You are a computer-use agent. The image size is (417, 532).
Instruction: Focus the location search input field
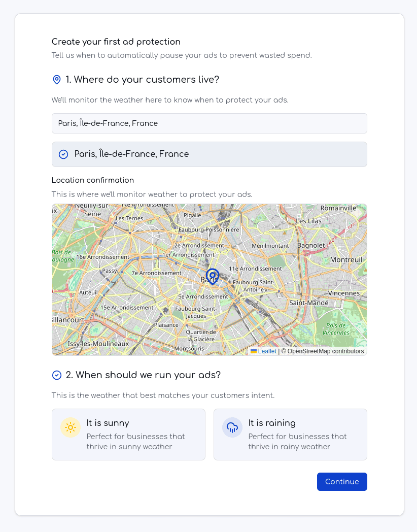pyautogui.click(x=209, y=123)
